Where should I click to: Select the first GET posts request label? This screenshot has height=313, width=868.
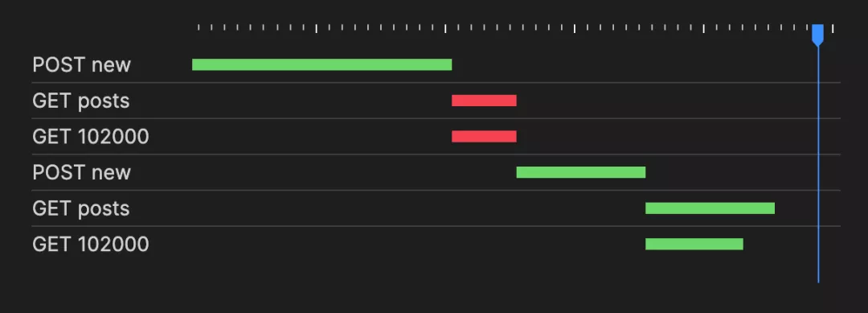[81, 101]
